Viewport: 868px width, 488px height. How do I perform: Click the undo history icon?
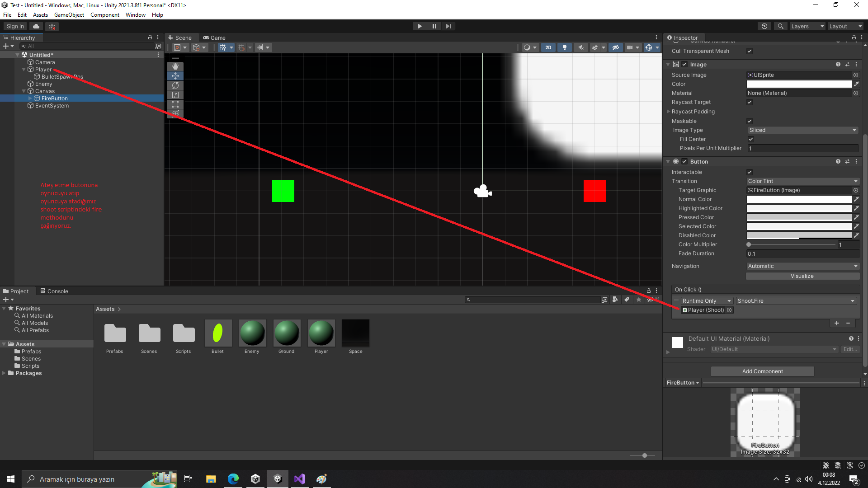[764, 26]
